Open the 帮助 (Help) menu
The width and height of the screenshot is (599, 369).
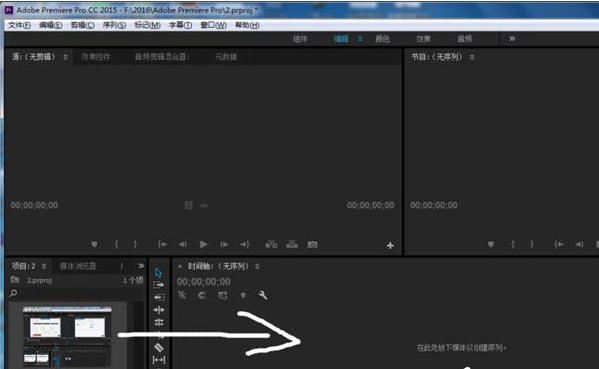[x=247, y=25]
